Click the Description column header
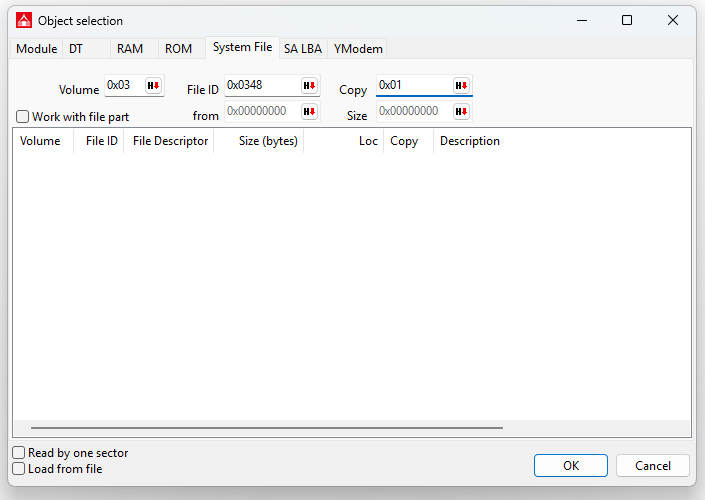Screen dimensions: 705x500 click(469, 141)
